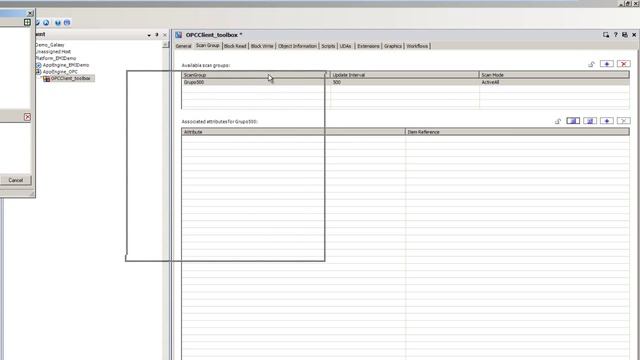Click the lock icon for available scan groups

click(x=591, y=64)
